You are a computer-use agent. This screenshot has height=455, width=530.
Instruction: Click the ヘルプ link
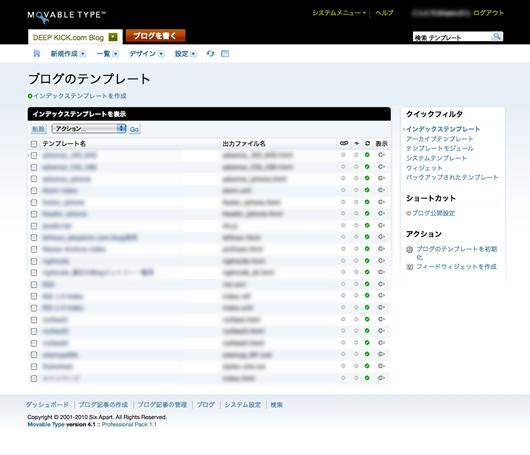click(x=384, y=13)
